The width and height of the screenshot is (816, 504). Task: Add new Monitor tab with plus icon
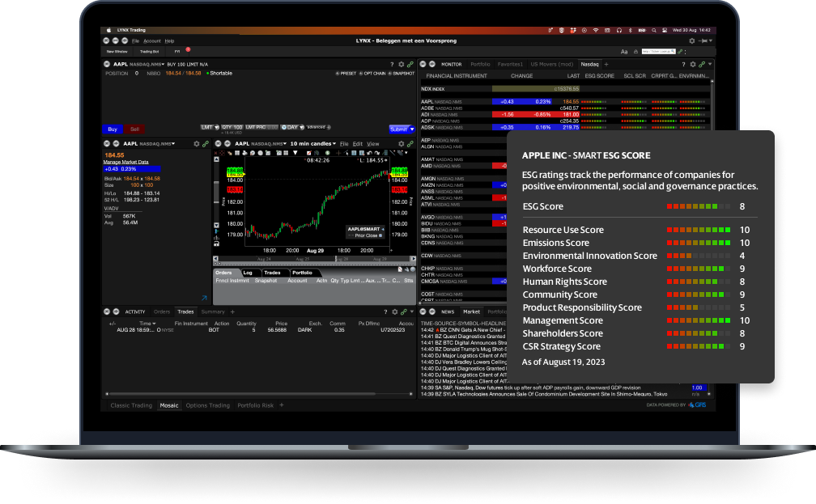pyautogui.click(x=606, y=65)
